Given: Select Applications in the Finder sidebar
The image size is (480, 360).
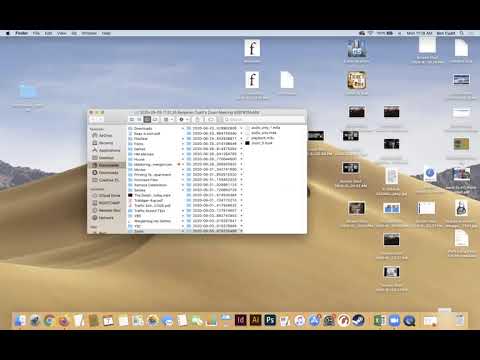Looking at the screenshot, I should coord(109,150).
